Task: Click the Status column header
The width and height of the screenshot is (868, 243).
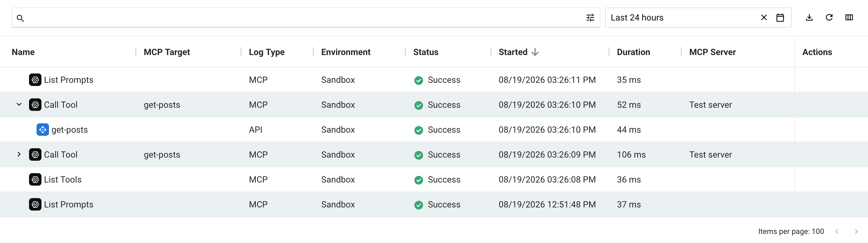Action: pyautogui.click(x=426, y=52)
